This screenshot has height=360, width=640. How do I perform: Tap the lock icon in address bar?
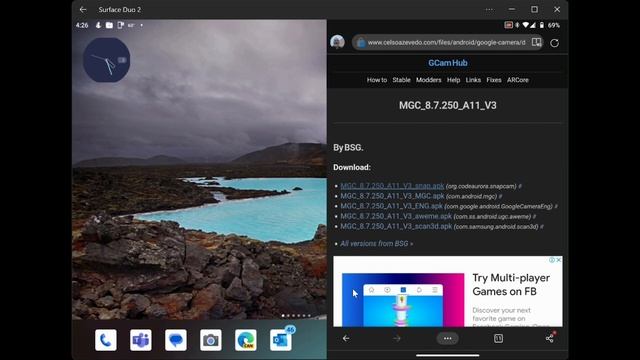coord(360,42)
